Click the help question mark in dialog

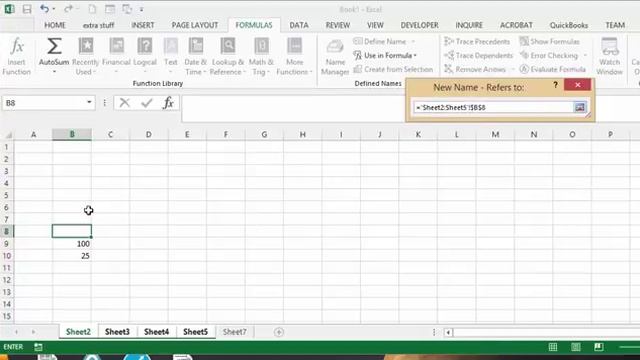coord(555,85)
